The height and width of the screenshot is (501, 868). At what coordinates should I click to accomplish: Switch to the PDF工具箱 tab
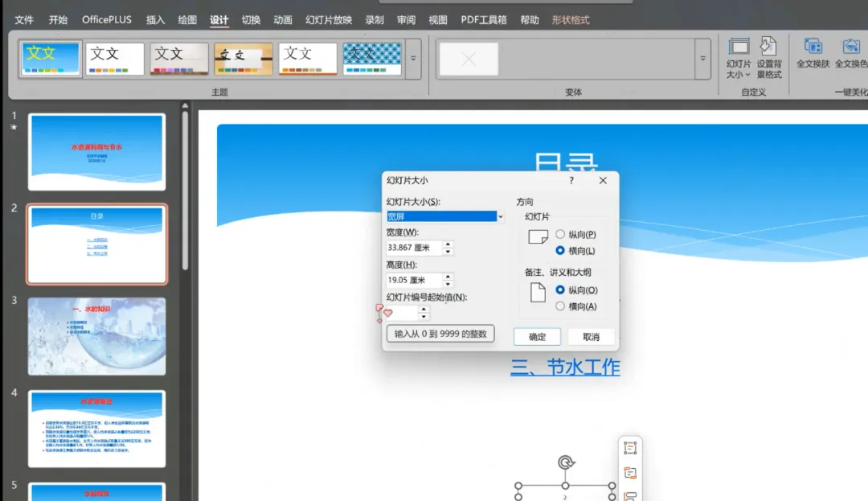click(483, 20)
